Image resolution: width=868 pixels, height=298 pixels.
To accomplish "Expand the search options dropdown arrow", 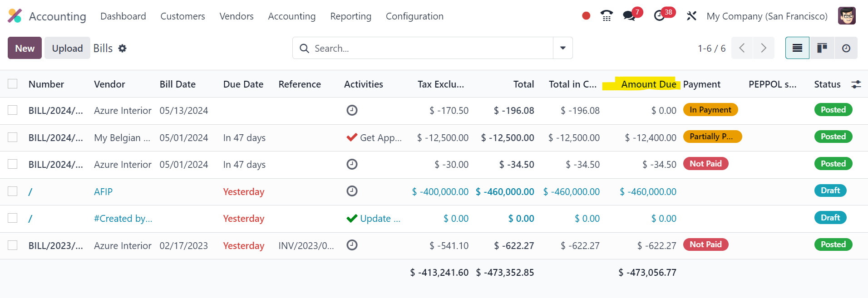I will click(562, 48).
